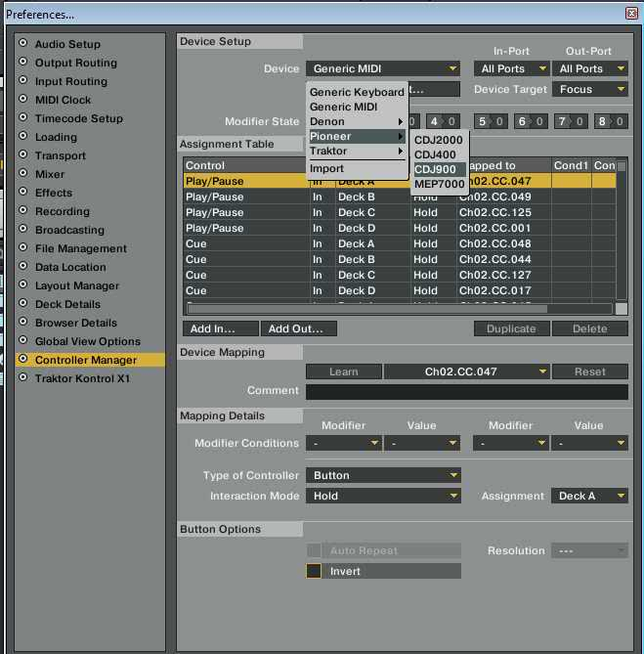Viewport: 644px width, 654px height.
Task: Select Layout Manager in sidebar
Action: point(76,285)
